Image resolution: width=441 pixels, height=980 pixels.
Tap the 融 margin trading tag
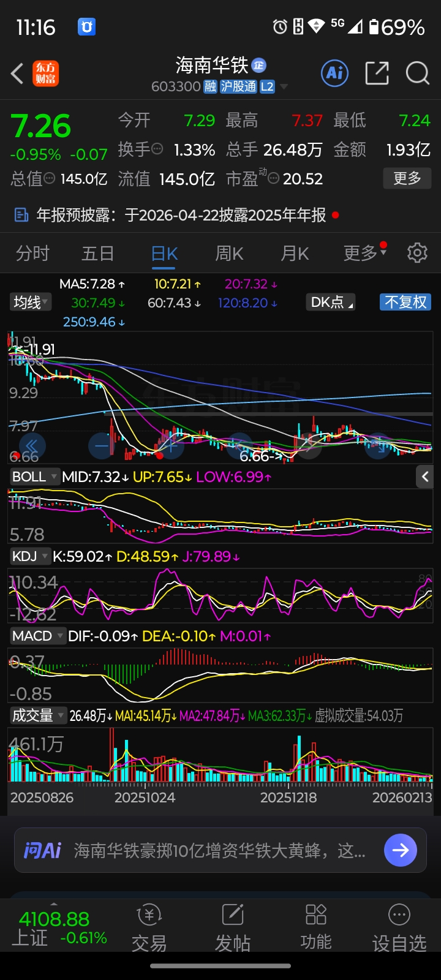point(210,87)
